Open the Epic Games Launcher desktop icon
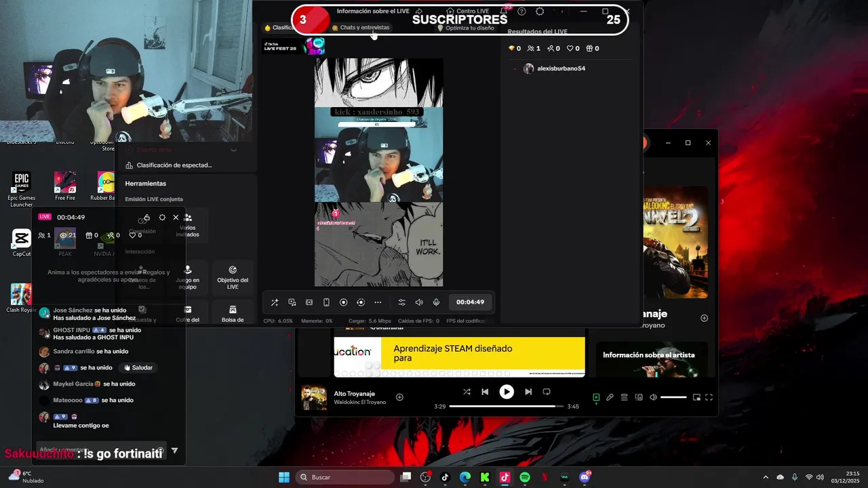 point(22,190)
